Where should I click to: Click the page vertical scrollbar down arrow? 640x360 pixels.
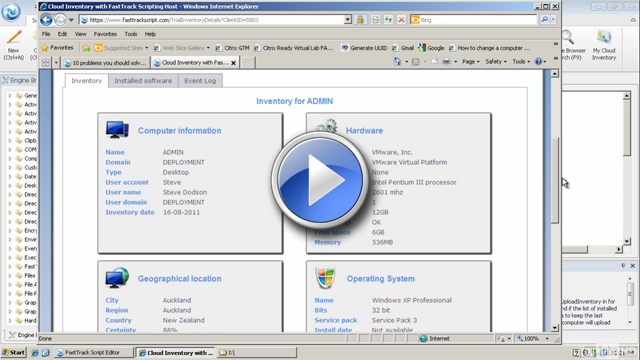pyautogui.click(x=555, y=328)
